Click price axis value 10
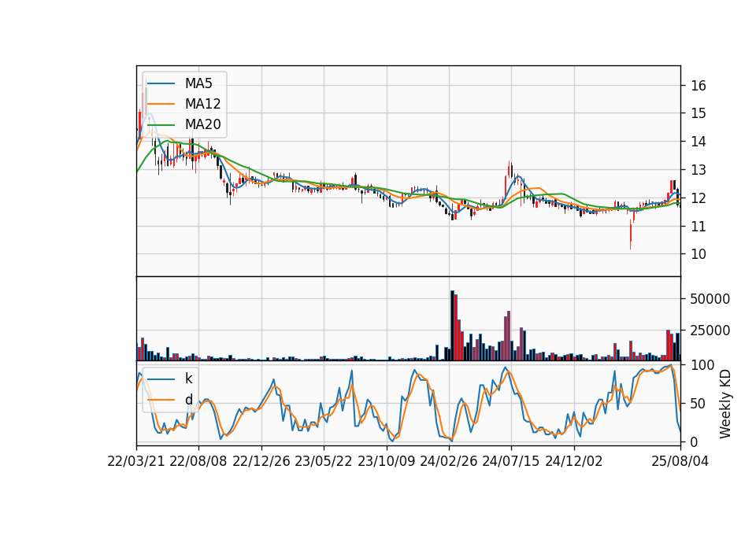The height and width of the screenshot is (543, 756). (x=699, y=254)
